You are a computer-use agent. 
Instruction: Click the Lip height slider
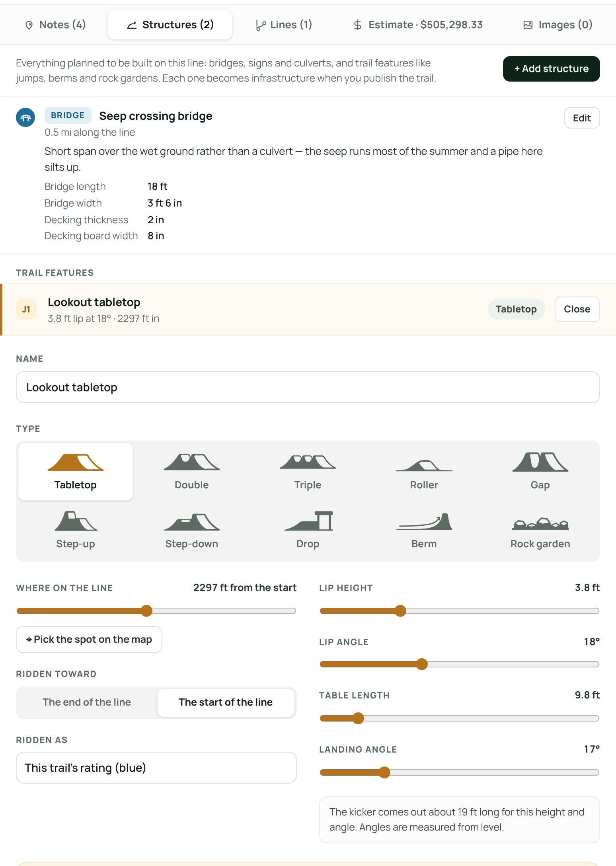[460, 611]
